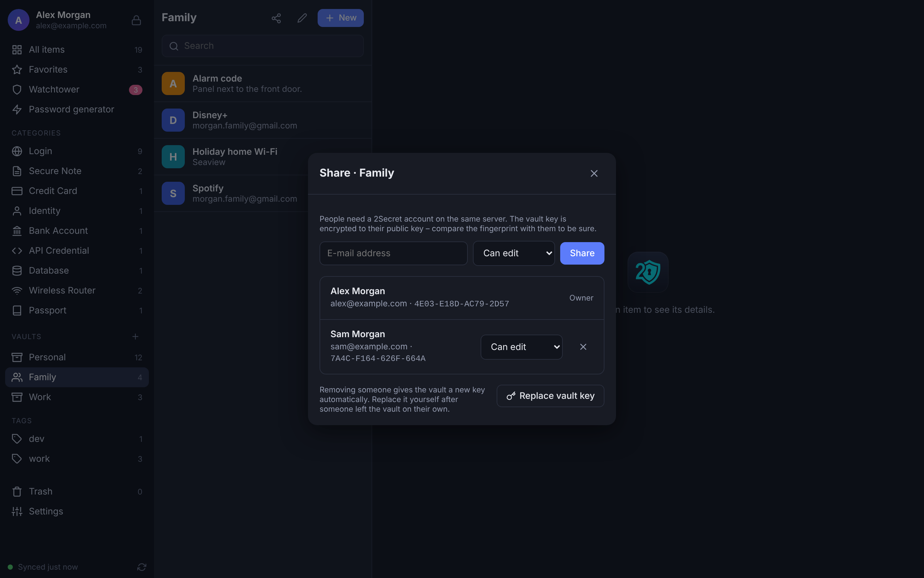Open the Disney+ item
Image resolution: width=924 pixels, height=578 pixels.
pyautogui.click(x=263, y=120)
